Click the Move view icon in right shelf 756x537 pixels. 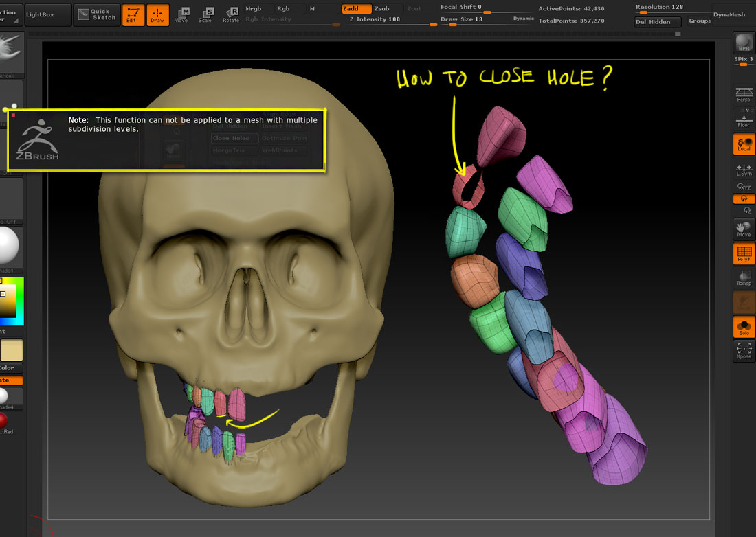(x=744, y=229)
